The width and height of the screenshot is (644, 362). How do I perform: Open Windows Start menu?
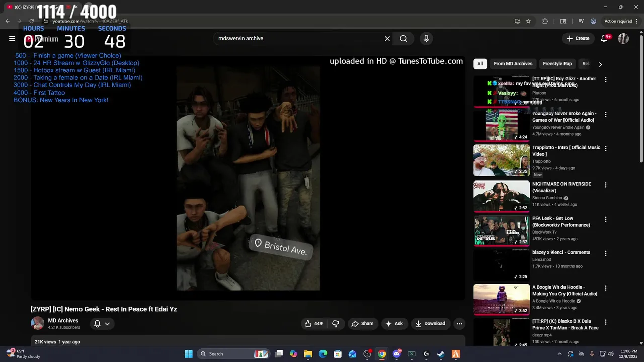[x=189, y=354]
